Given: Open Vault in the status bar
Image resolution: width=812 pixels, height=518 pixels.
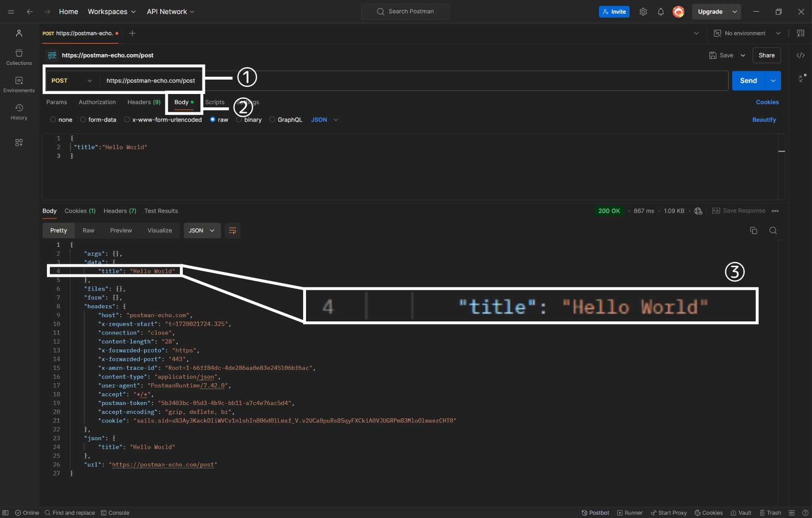Looking at the screenshot, I should (741, 513).
